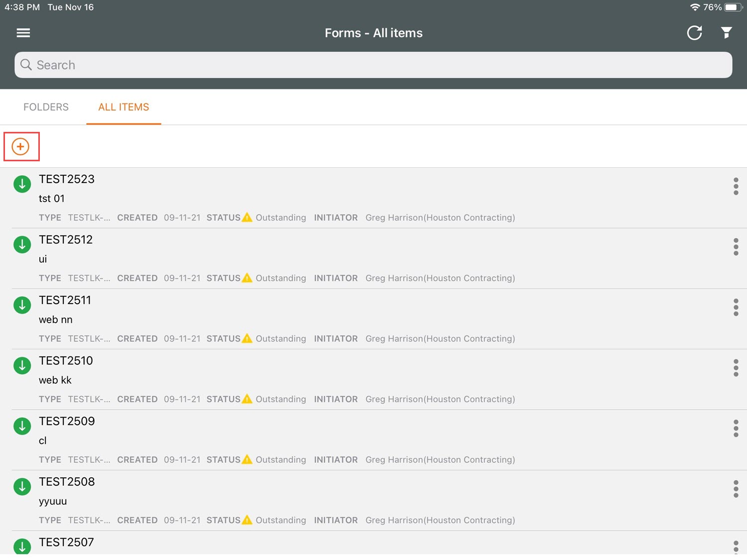The image size is (747, 560).
Task: Tap the Wi-Fi icon in status bar
Action: click(x=695, y=7)
